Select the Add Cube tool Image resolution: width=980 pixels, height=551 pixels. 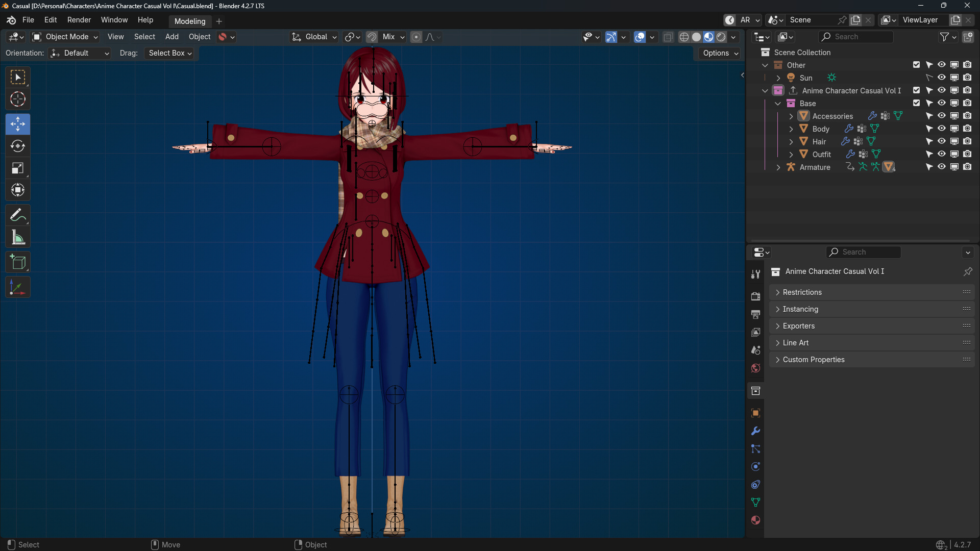coord(18,262)
